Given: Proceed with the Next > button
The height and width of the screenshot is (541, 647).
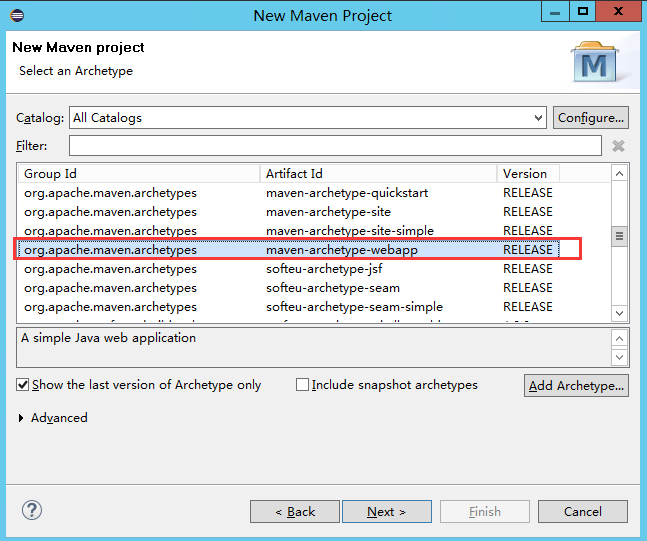Looking at the screenshot, I should click(387, 512).
